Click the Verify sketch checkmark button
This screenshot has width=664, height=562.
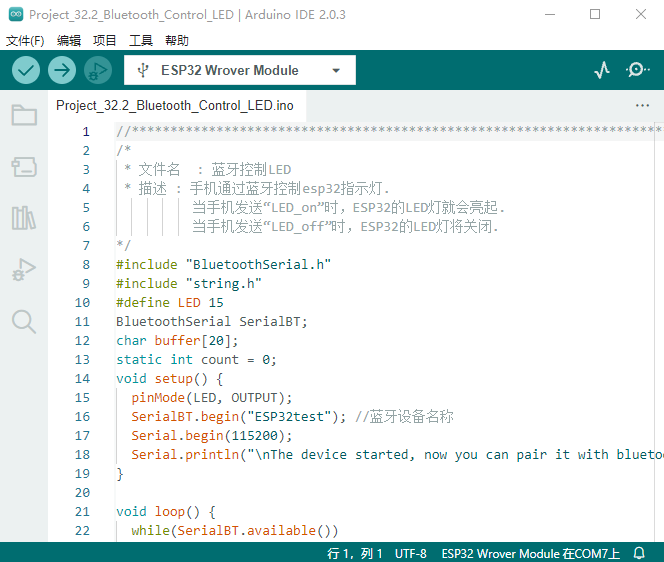tap(26, 70)
